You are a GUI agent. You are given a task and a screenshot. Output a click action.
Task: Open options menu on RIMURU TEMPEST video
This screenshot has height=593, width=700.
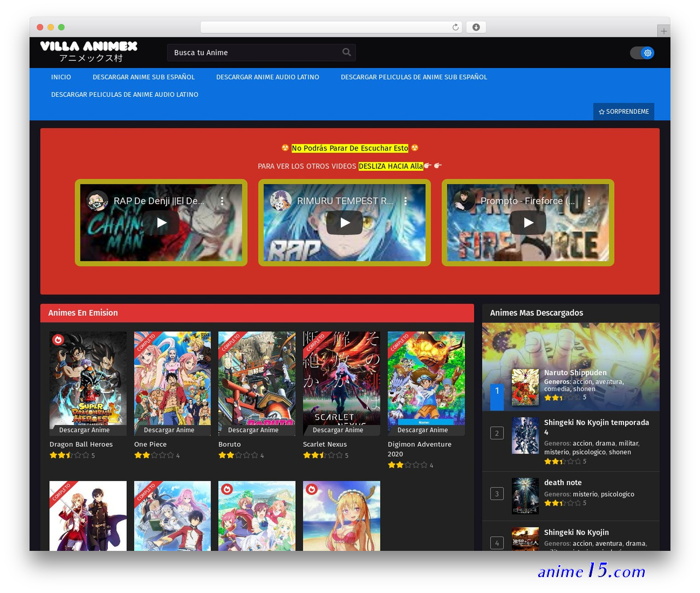coord(405,201)
